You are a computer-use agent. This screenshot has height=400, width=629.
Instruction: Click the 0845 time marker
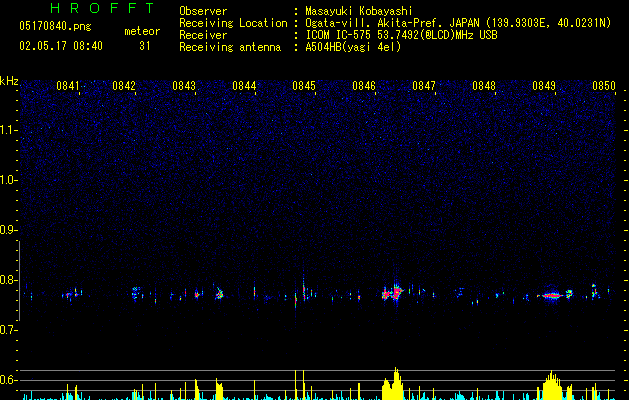304,85
